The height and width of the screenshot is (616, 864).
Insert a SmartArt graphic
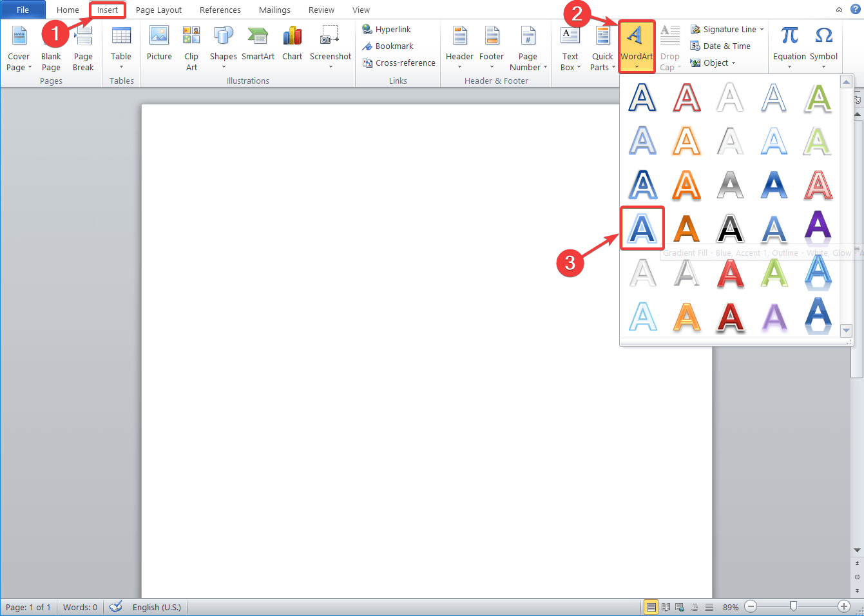[258, 45]
